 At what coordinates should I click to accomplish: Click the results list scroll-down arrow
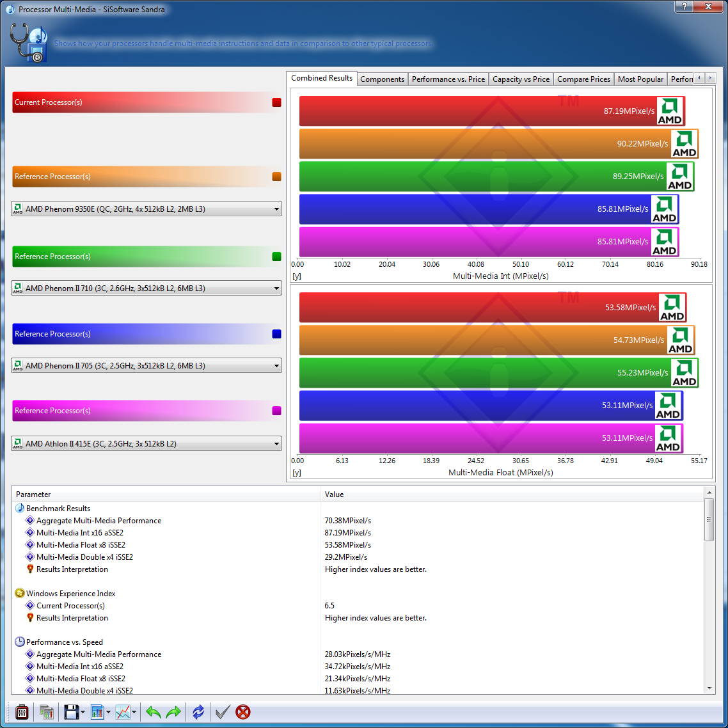(x=709, y=688)
